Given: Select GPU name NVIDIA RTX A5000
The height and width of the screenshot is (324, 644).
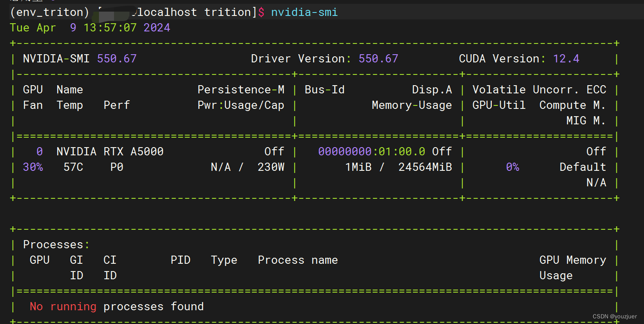Looking at the screenshot, I should [110, 151].
